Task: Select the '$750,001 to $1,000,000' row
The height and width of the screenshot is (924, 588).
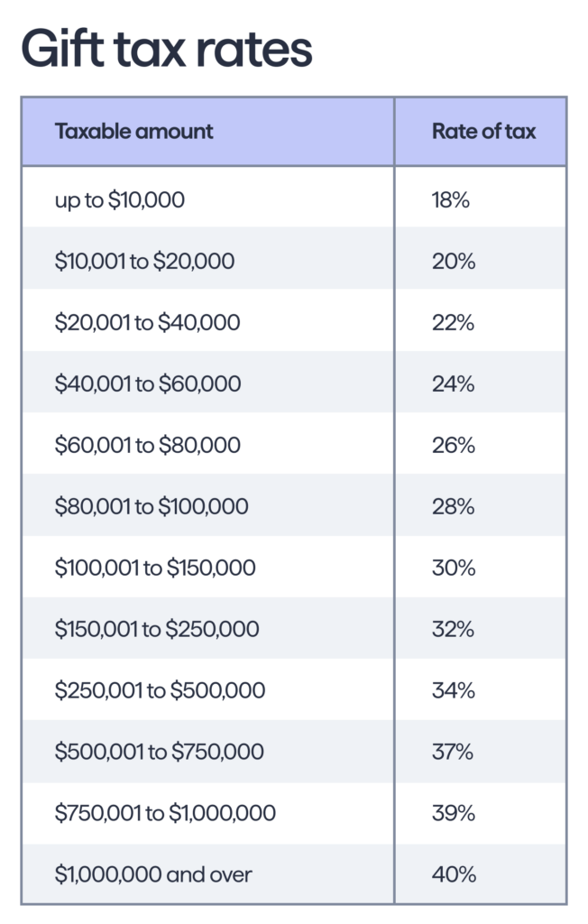Action: tap(294, 813)
